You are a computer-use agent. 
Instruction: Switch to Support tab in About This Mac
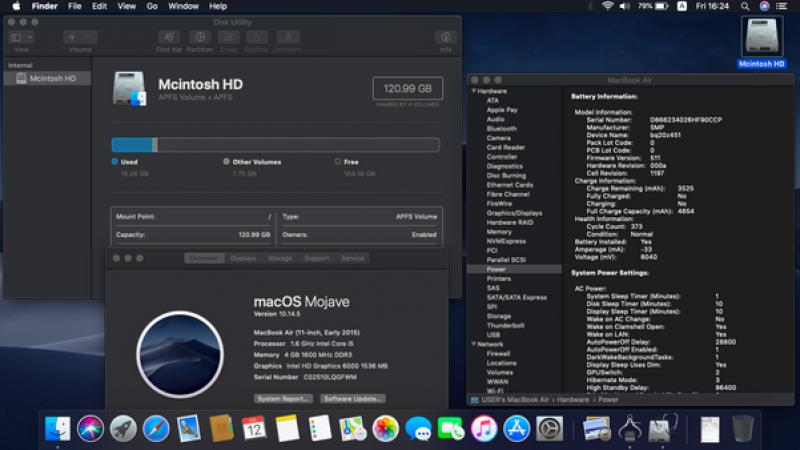[317, 258]
